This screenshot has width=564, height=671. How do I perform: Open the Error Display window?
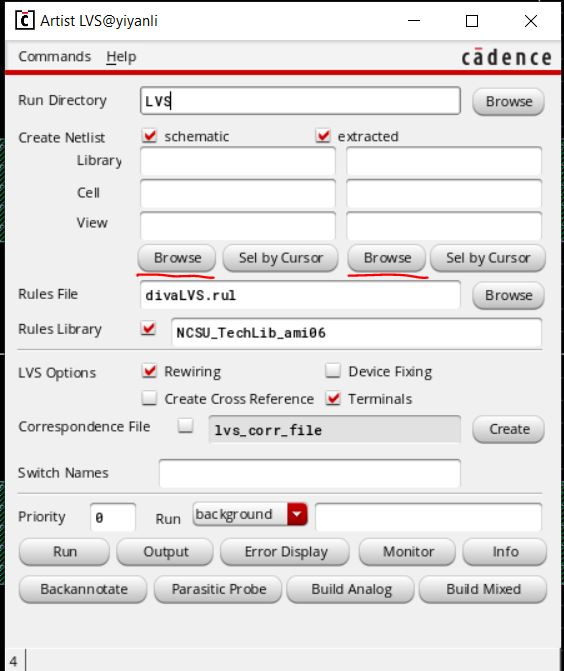[x=285, y=552]
